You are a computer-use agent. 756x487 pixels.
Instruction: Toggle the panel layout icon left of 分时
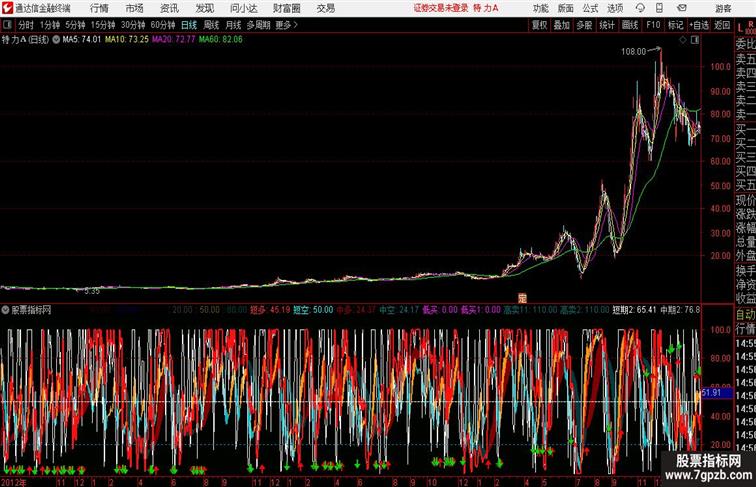point(7,25)
